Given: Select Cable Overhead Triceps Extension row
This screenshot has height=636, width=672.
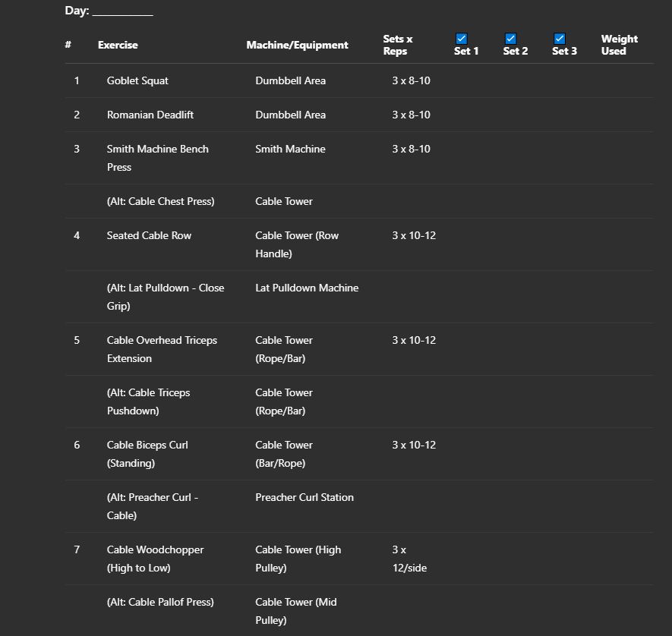Looking at the screenshot, I should point(162,349).
